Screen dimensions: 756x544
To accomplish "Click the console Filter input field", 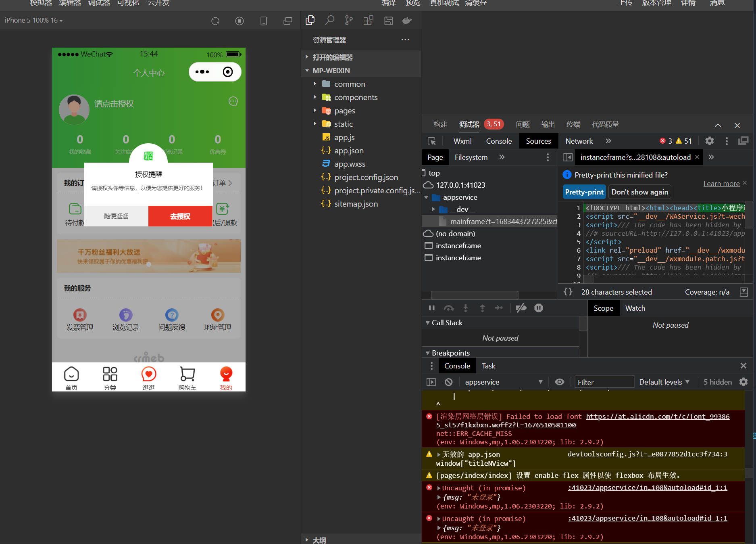I will click(604, 382).
